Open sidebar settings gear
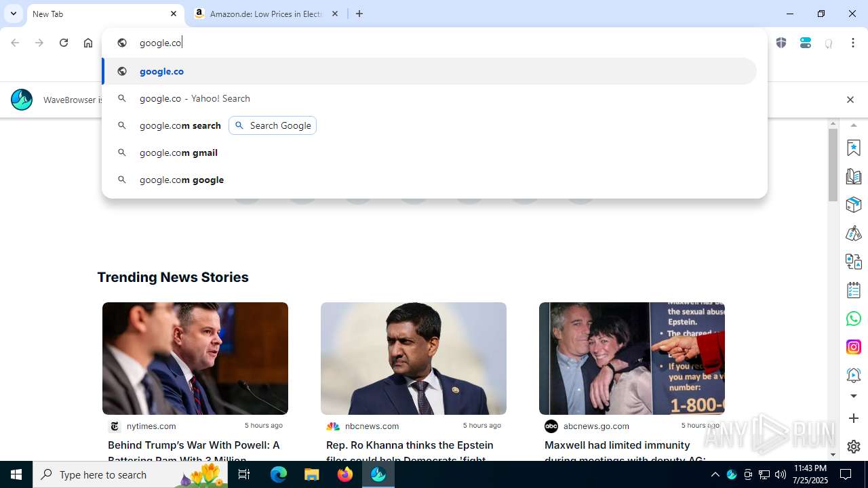868x488 pixels. (x=854, y=447)
